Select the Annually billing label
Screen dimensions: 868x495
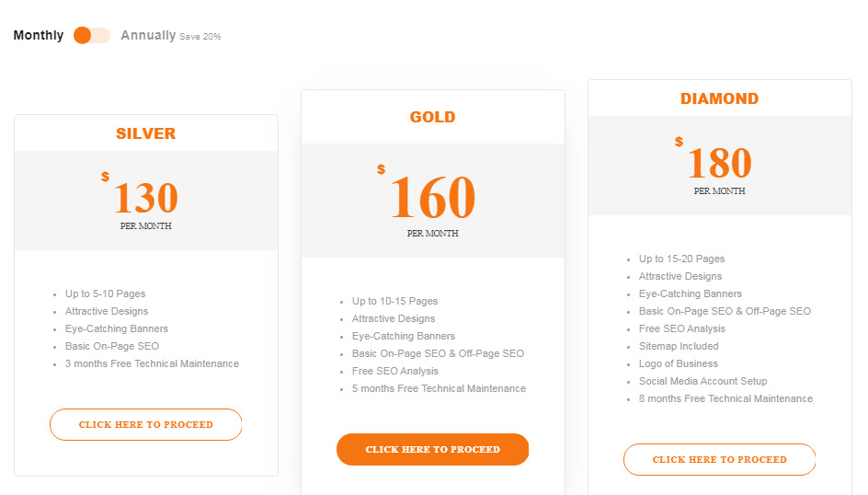(x=148, y=36)
